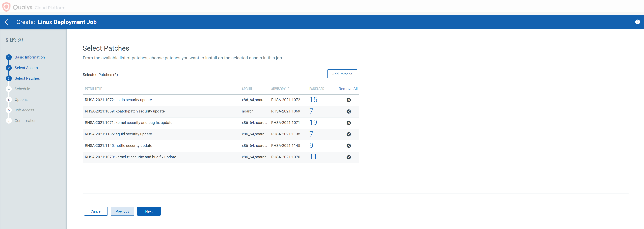Screen dimensions: 644x229
Task: Remove the libldb security update patch
Action: coord(348,100)
